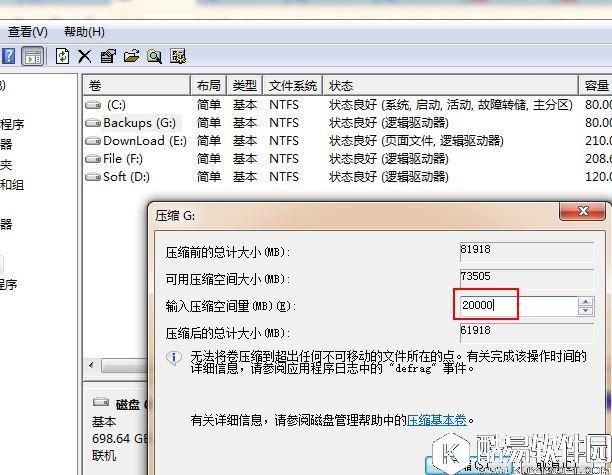Sort by the 类型 column header
Image resolution: width=612 pixels, height=475 pixels.
(x=244, y=85)
